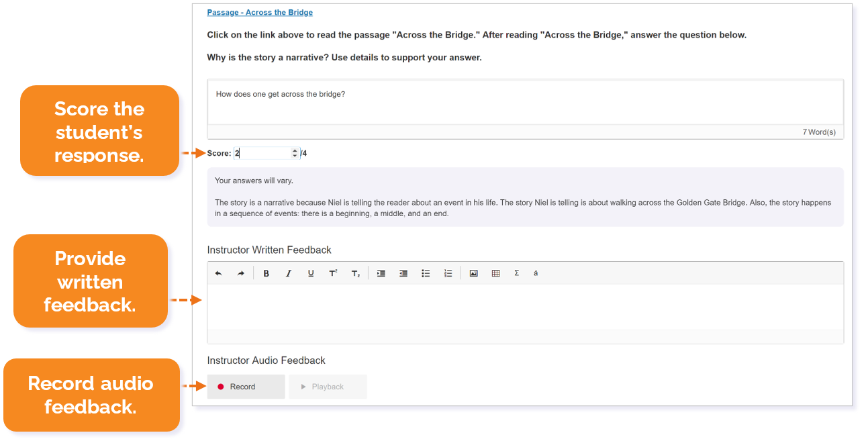868x439 pixels.
Task: Insert a special character in feedback
Action: pyautogui.click(x=535, y=273)
